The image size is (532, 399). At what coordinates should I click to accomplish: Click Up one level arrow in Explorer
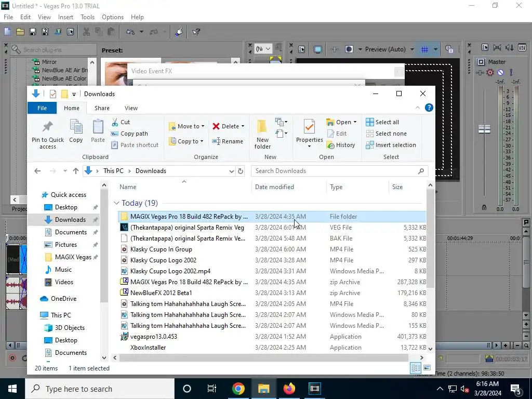[76, 171]
